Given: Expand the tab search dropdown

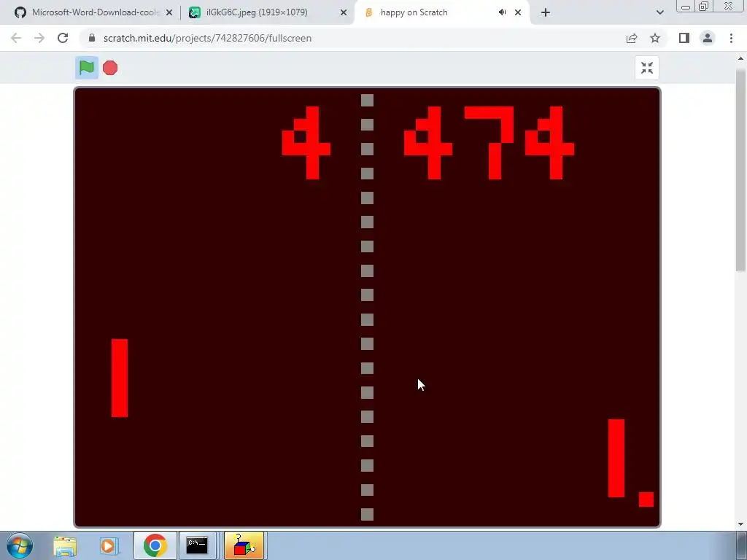Looking at the screenshot, I should 659,12.
